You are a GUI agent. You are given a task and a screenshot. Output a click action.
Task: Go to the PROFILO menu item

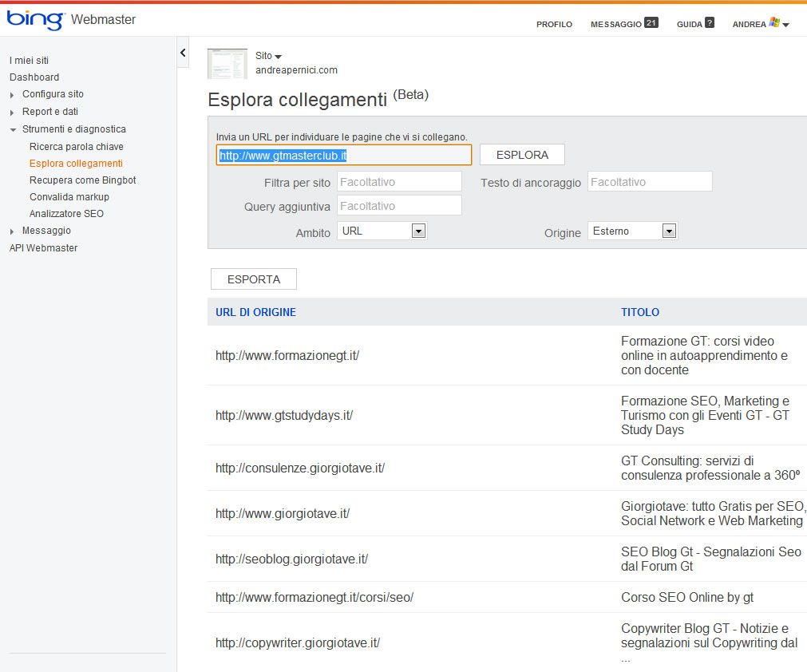click(x=554, y=25)
